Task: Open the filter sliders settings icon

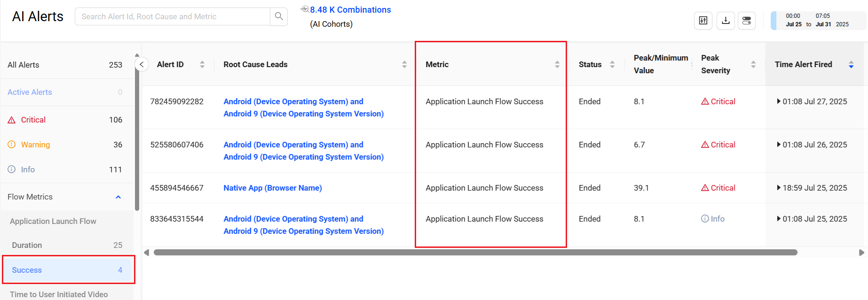Action: tap(703, 21)
